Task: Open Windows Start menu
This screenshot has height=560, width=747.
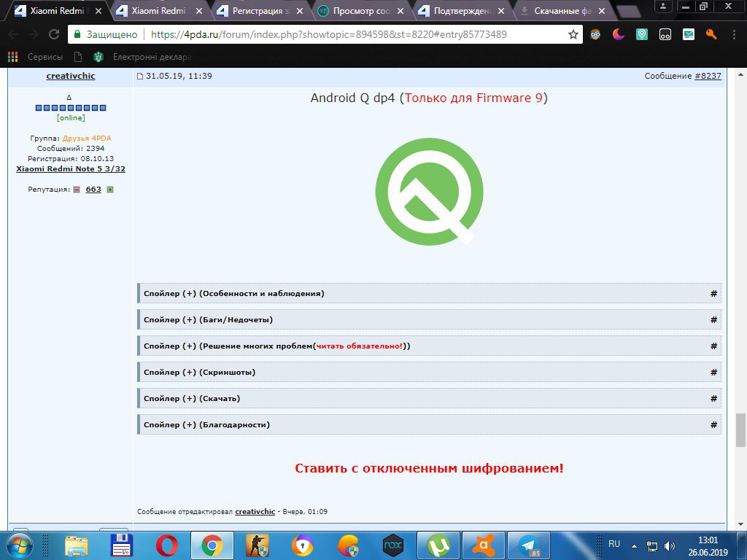Action: (19, 545)
